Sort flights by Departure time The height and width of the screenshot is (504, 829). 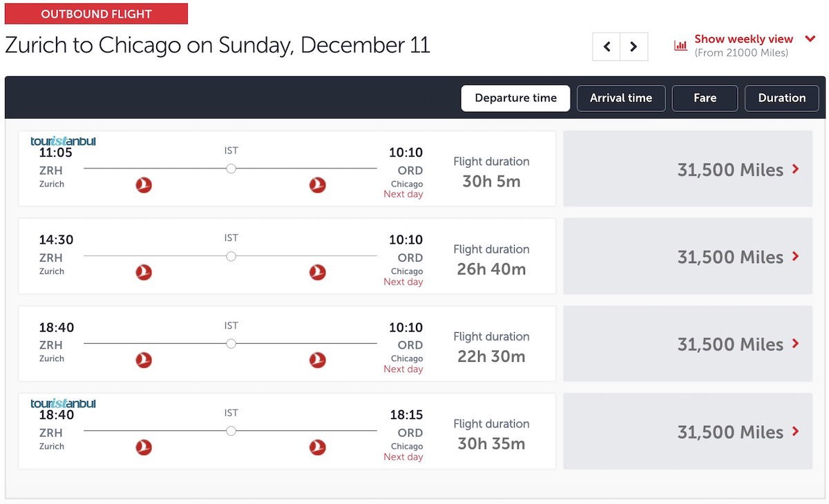click(515, 98)
